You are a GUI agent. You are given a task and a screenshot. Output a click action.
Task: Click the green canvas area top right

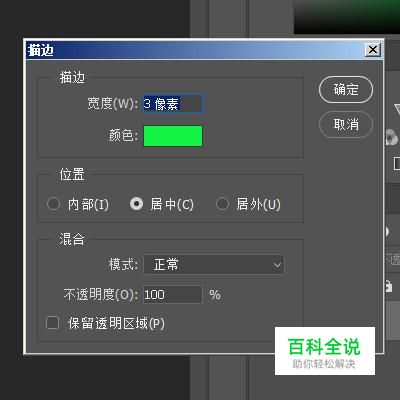[x=347, y=16]
